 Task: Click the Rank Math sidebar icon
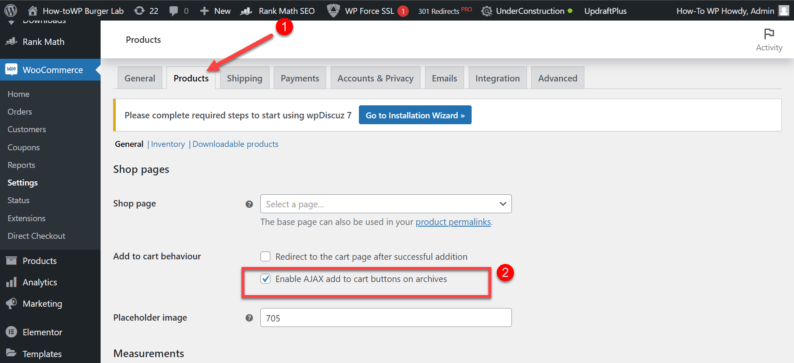pyautogui.click(x=11, y=42)
